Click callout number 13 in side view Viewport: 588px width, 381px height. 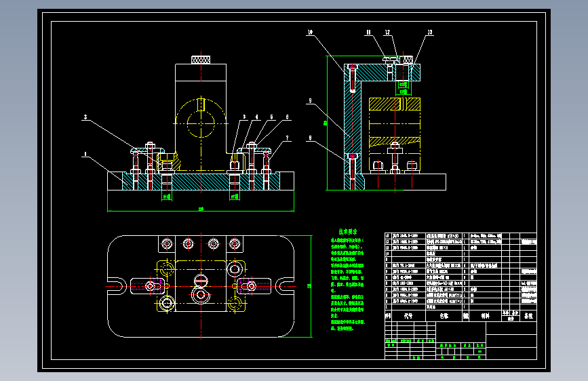pos(430,33)
